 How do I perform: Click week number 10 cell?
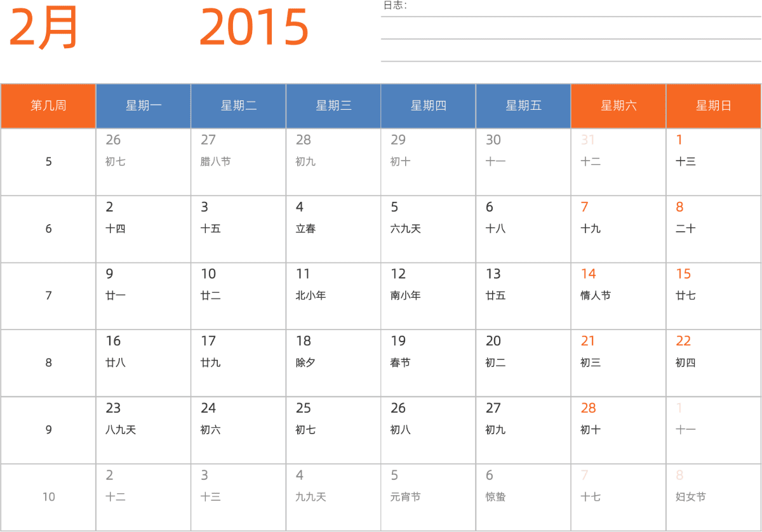pos(48,497)
